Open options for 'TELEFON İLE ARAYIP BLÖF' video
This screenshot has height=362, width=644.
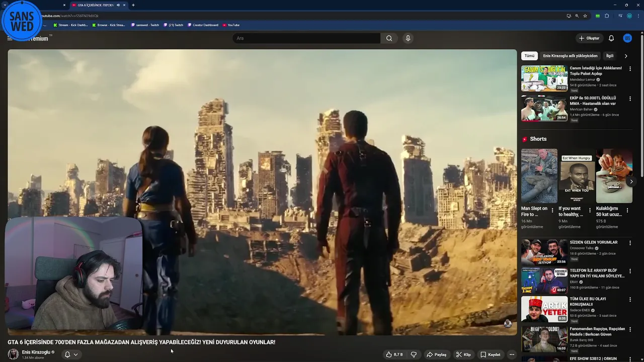630,271
